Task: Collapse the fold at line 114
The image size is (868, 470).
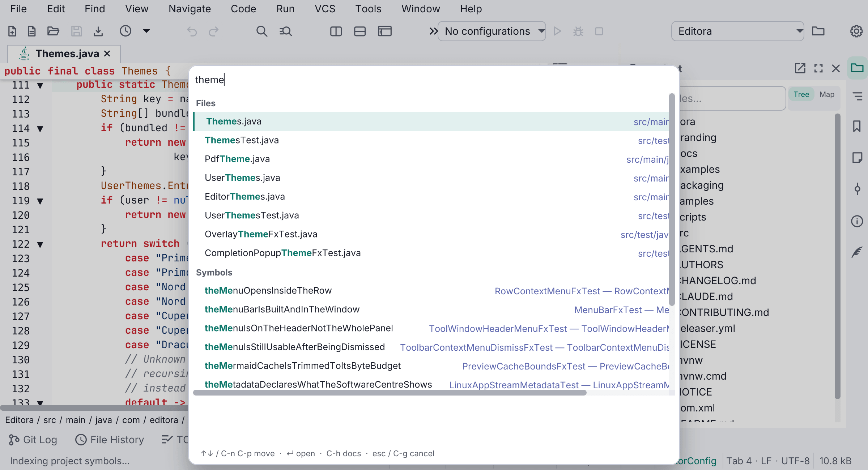Action: pyautogui.click(x=40, y=129)
